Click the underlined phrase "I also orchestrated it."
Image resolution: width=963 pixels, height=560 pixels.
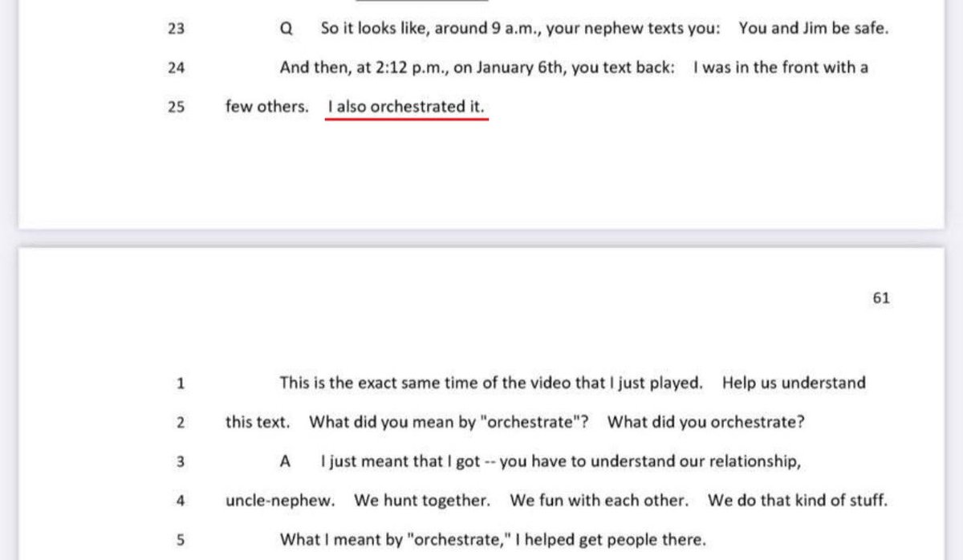(x=406, y=107)
